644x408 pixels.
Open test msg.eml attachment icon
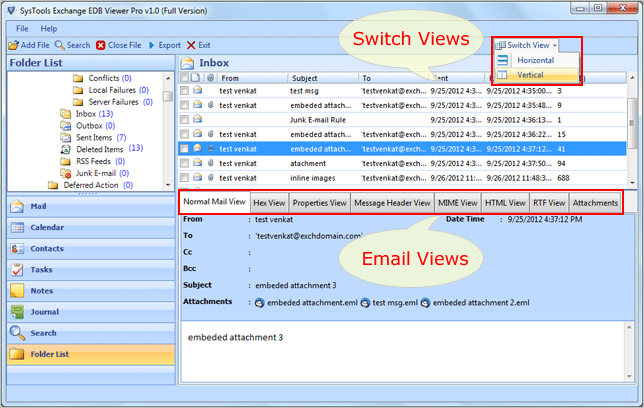(365, 303)
